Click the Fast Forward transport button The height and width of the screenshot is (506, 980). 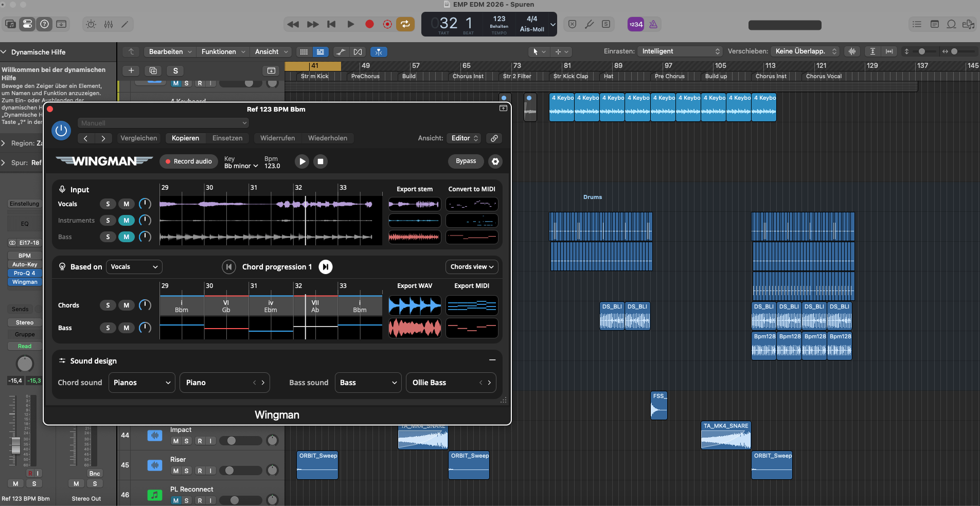312,24
